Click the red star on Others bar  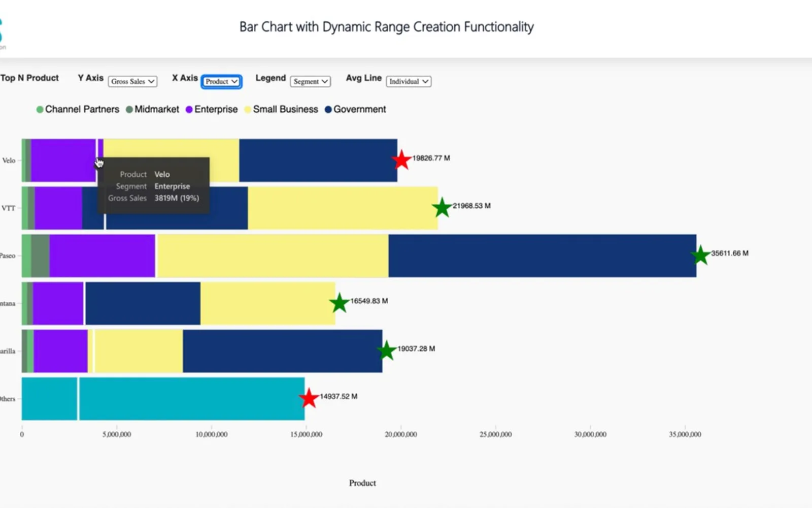309,398
